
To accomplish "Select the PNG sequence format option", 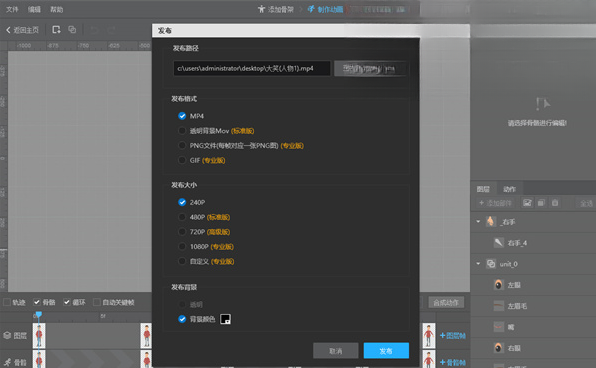I will coord(182,146).
